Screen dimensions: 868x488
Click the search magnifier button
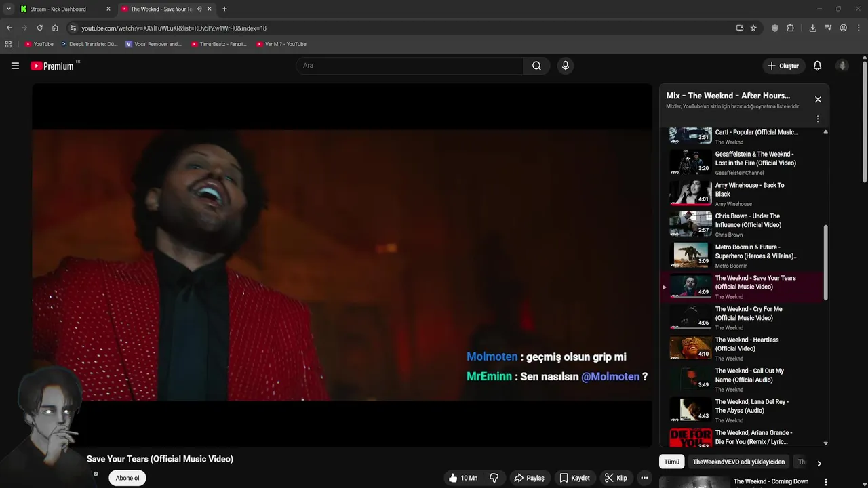[x=536, y=66]
